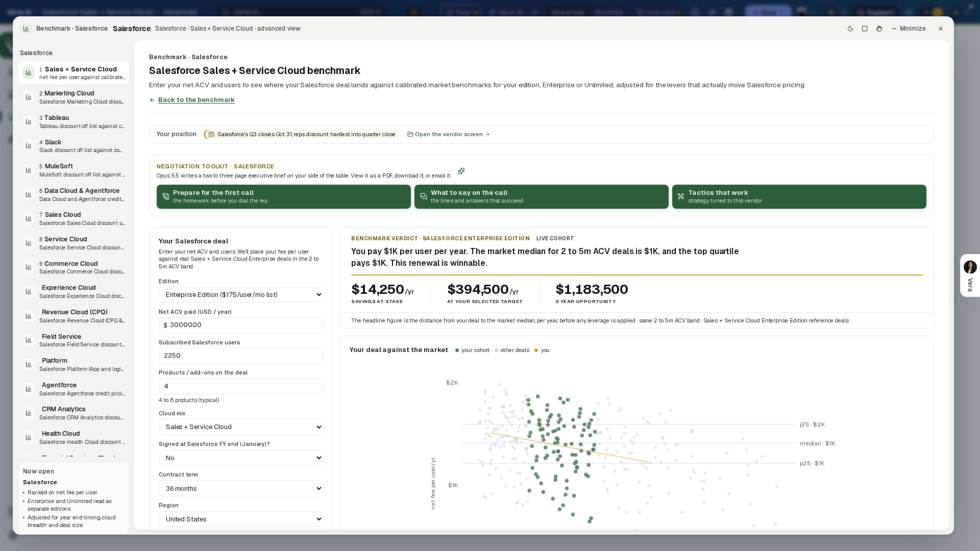The image size is (980, 551).
Task: Toggle dark mode moon icon
Action: point(850,29)
